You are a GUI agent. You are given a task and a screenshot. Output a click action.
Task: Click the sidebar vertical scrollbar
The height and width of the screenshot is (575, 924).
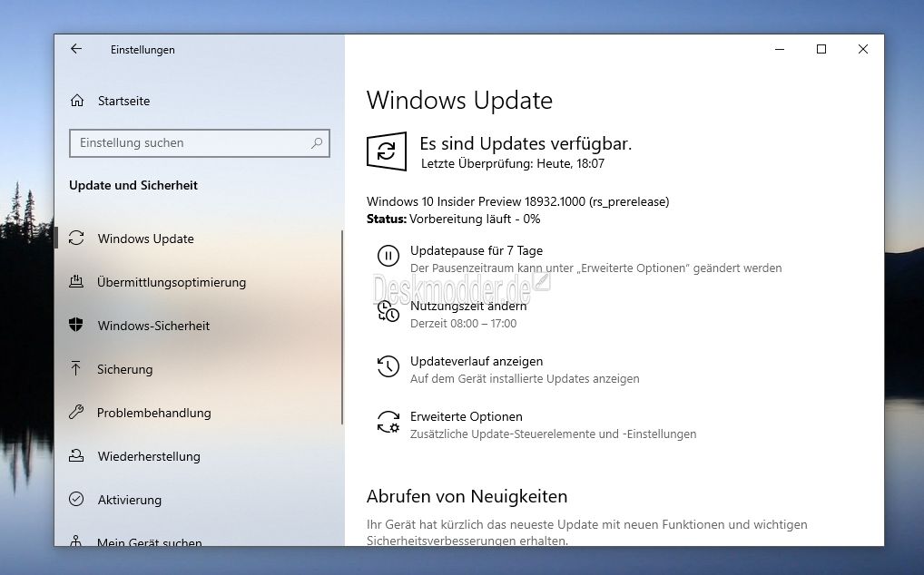(342, 326)
